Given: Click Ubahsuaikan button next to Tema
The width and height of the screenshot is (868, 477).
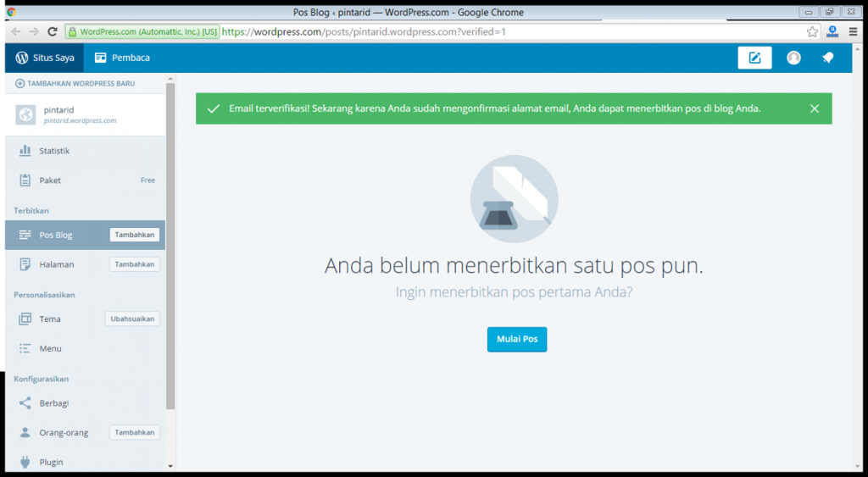Looking at the screenshot, I should point(132,319).
